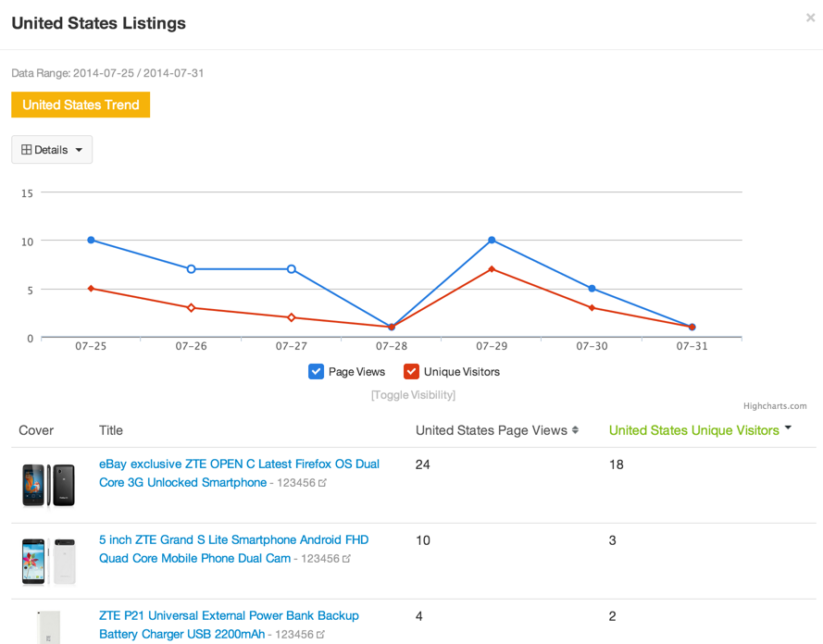
Task: Click the unique visitors value 18
Action: point(617,464)
